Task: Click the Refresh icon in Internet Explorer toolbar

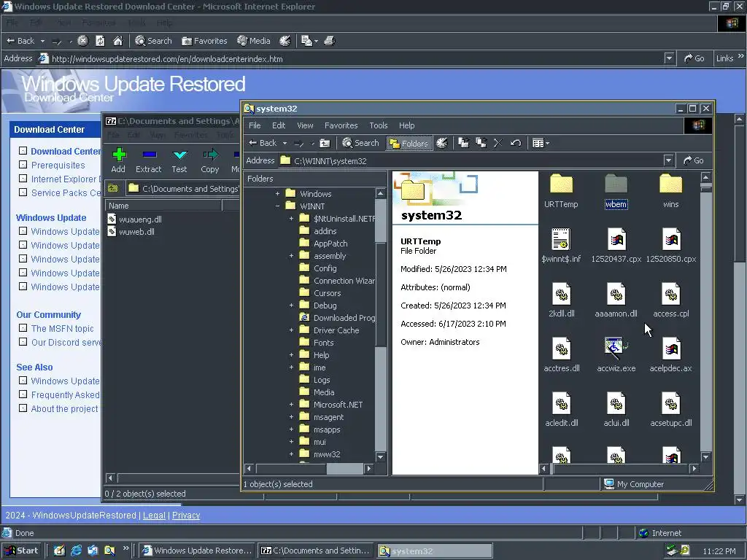Action: pyautogui.click(x=100, y=41)
